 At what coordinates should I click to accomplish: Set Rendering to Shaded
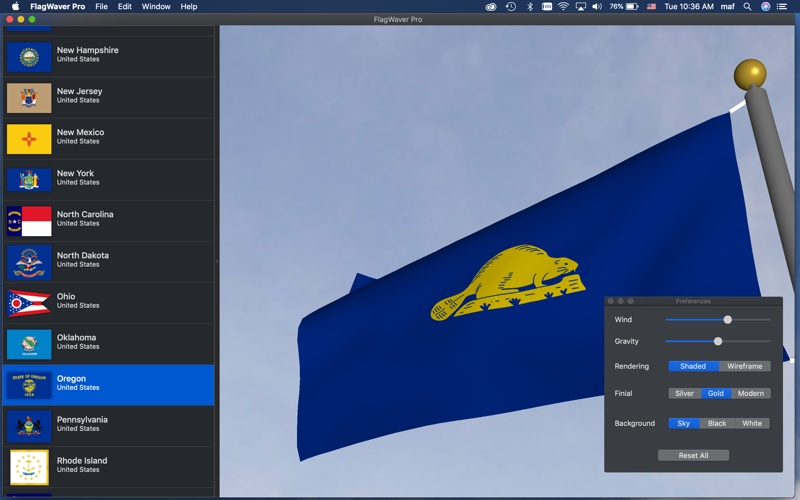click(693, 366)
